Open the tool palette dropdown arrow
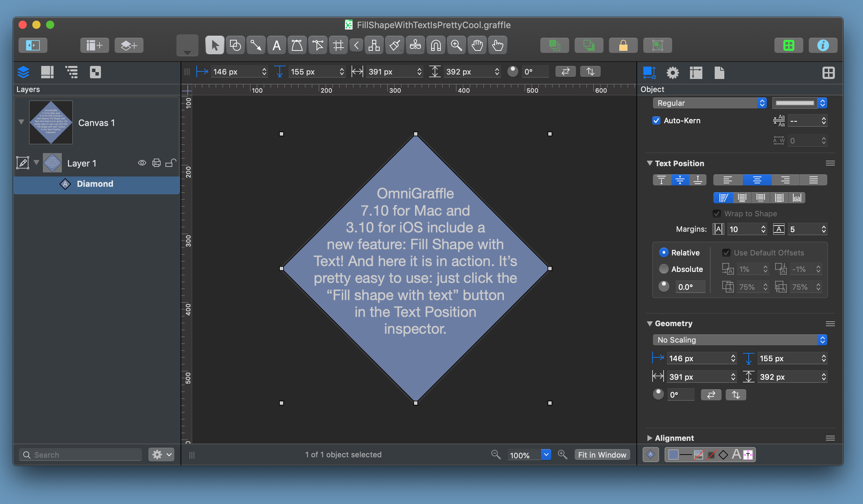The height and width of the screenshot is (504, 863). [x=187, y=52]
